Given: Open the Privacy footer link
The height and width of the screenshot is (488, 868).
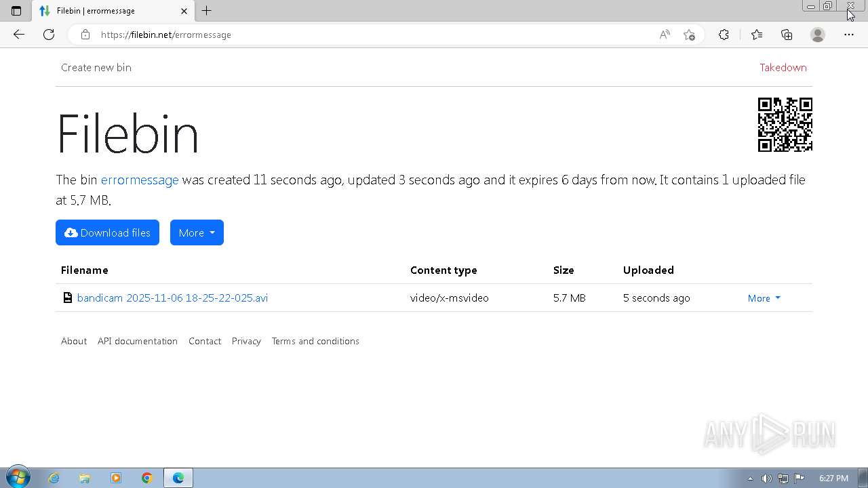Looking at the screenshot, I should 246,341.
